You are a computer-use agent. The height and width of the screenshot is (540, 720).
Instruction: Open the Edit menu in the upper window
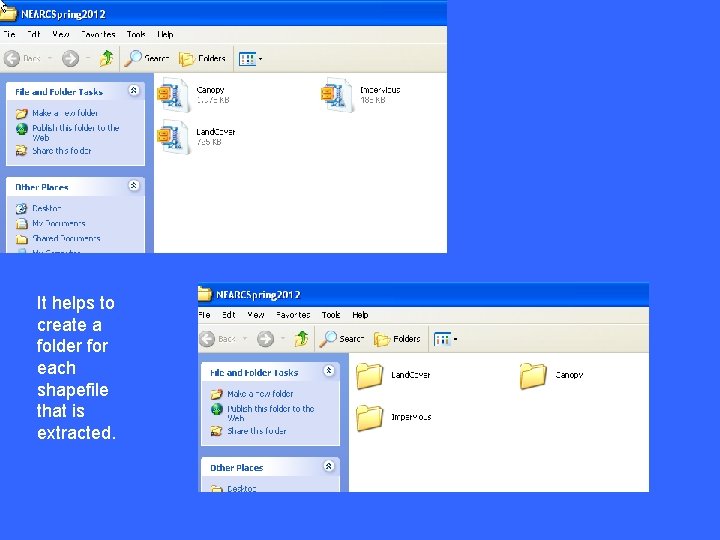(x=34, y=34)
